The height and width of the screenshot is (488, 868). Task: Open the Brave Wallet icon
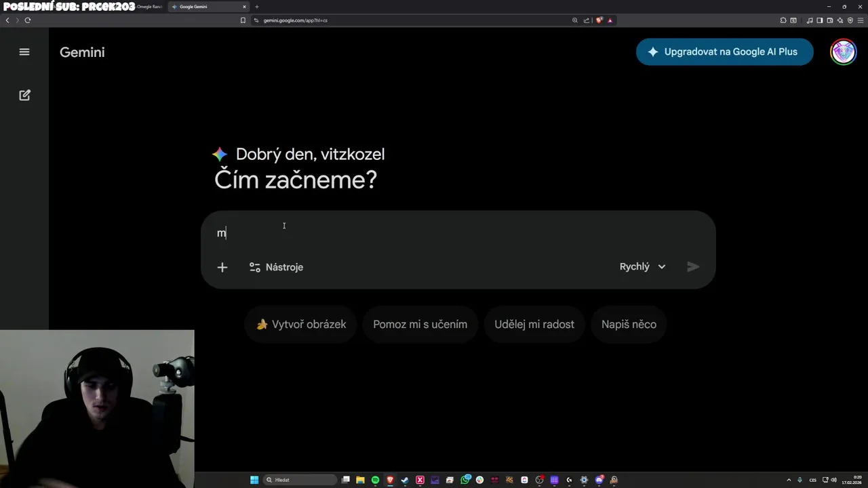(830, 20)
